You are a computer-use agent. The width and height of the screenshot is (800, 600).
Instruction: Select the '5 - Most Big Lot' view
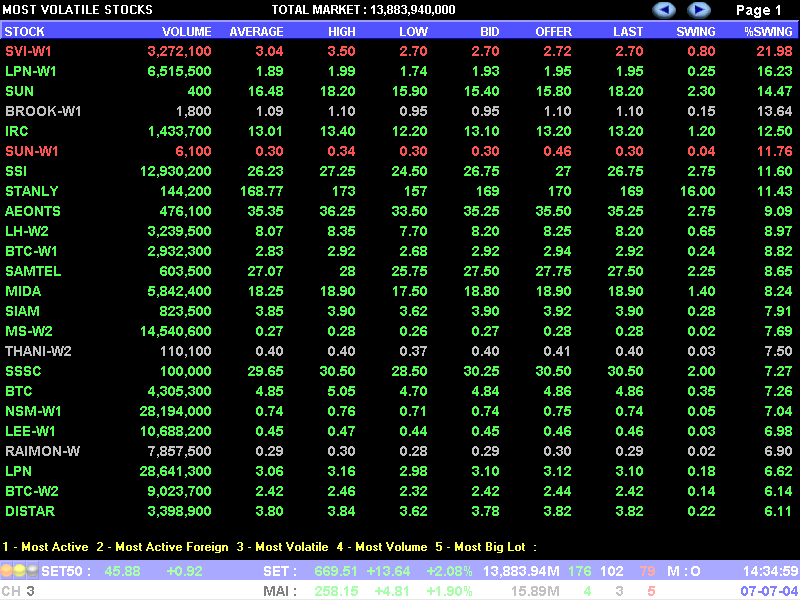pos(480,547)
